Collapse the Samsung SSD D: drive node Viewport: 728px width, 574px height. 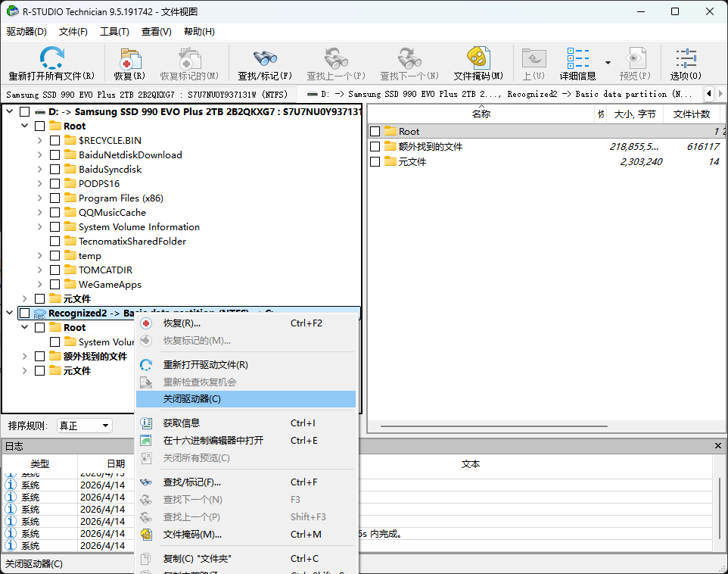(9, 111)
